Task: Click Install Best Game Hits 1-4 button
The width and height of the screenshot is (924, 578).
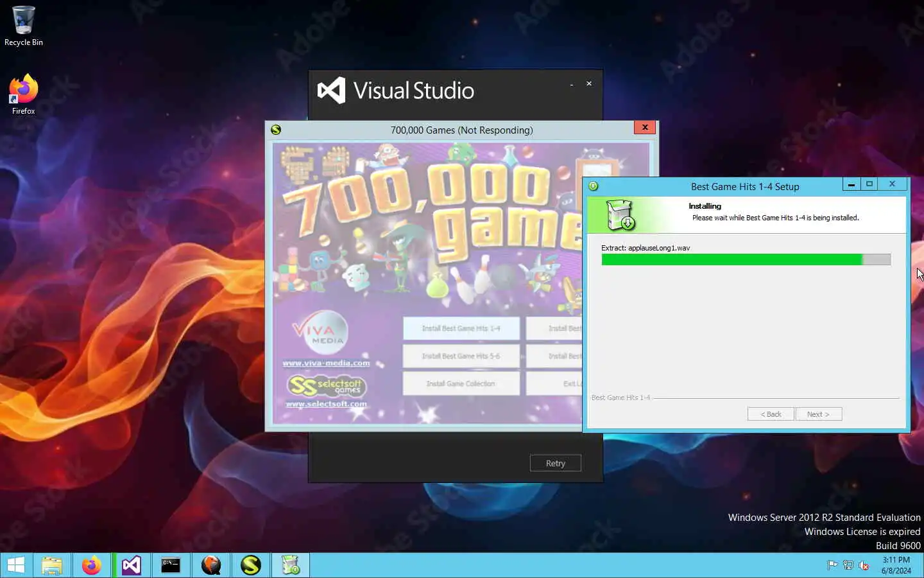Action: [x=461, y=328]
